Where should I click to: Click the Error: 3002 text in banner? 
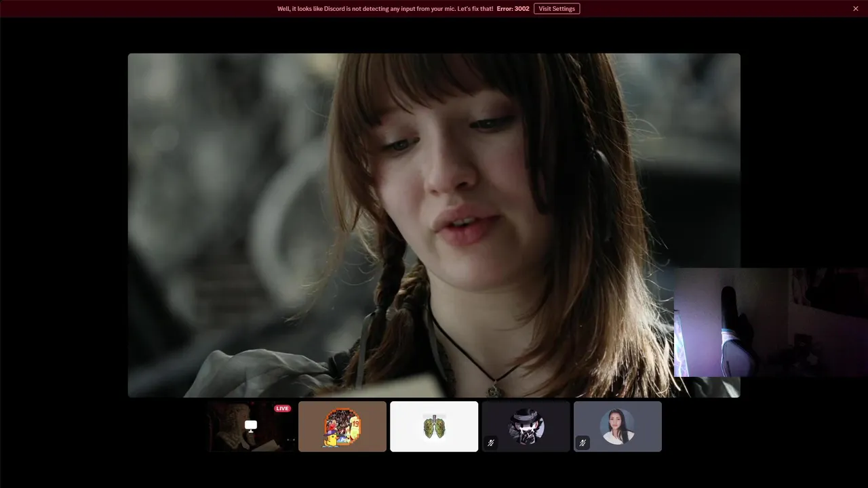tap(513, 9)
